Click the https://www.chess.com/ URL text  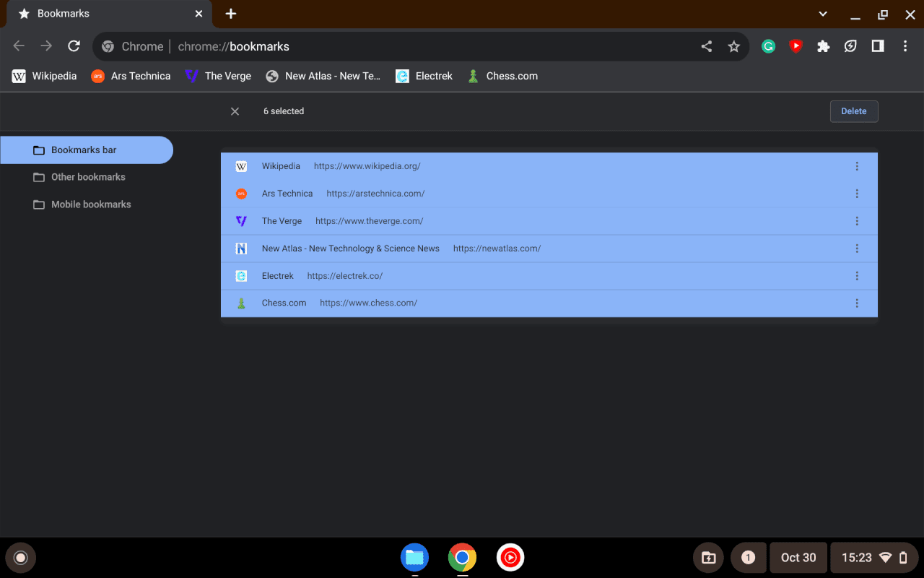tap(368, 303)
